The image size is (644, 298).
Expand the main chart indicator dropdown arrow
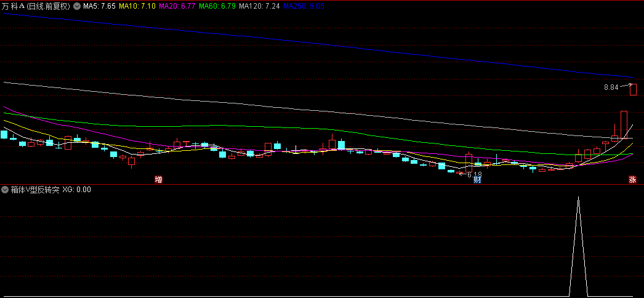click(77, 6)
